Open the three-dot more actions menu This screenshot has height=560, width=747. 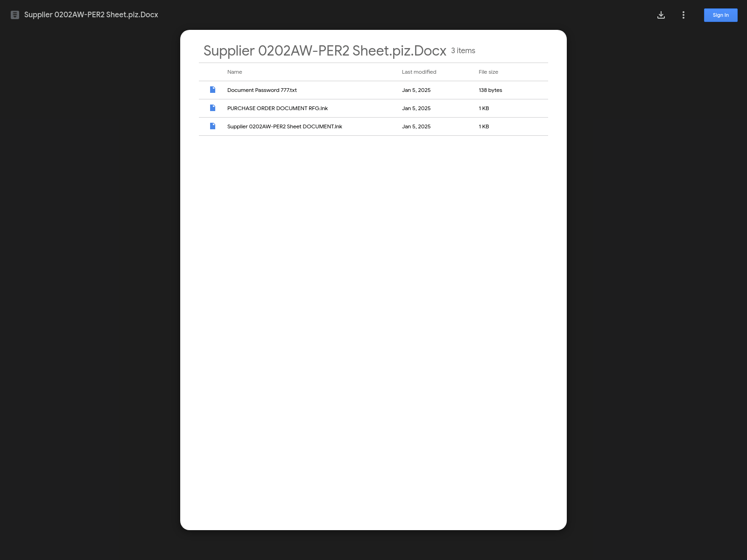click(684, 15)
